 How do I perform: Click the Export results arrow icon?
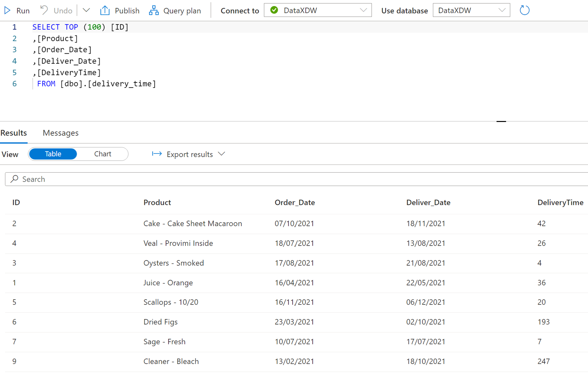coord(157,154)
